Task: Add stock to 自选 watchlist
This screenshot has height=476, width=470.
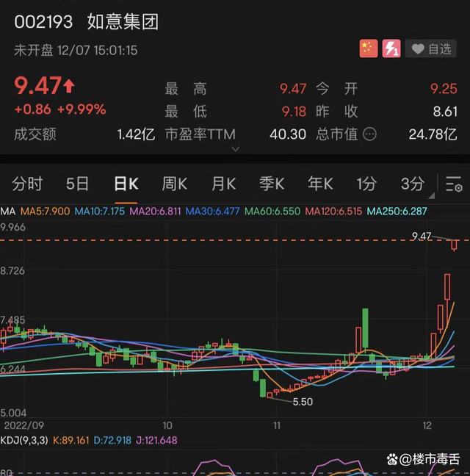Action: (x=430, y=48)
